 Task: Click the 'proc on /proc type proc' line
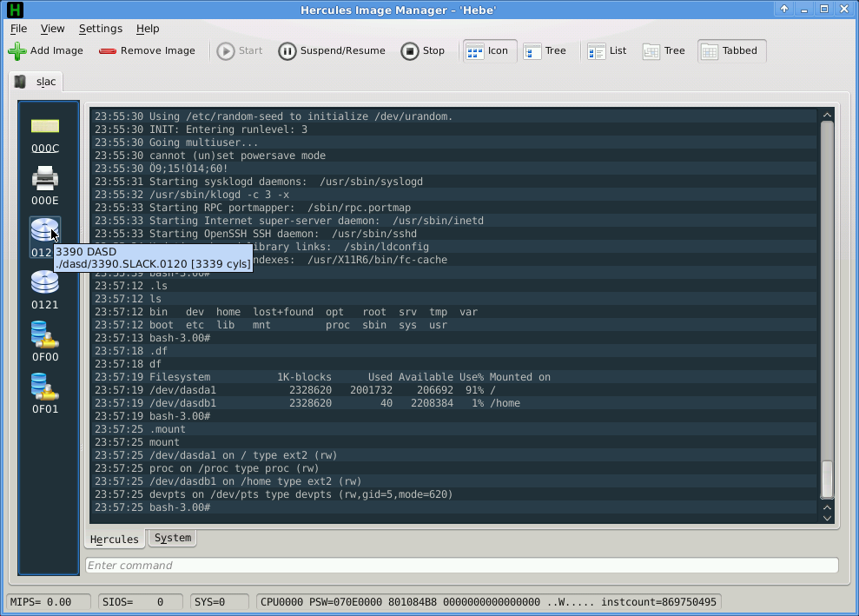click(455, 468)
